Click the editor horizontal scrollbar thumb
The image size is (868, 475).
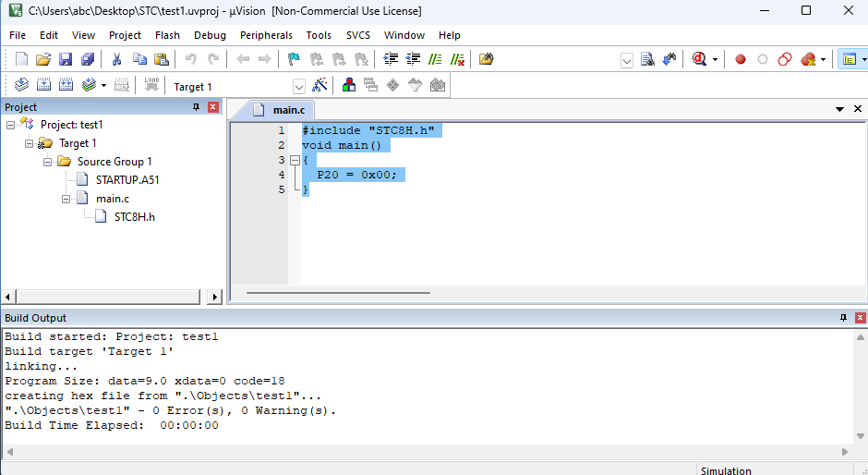point(338,293)
